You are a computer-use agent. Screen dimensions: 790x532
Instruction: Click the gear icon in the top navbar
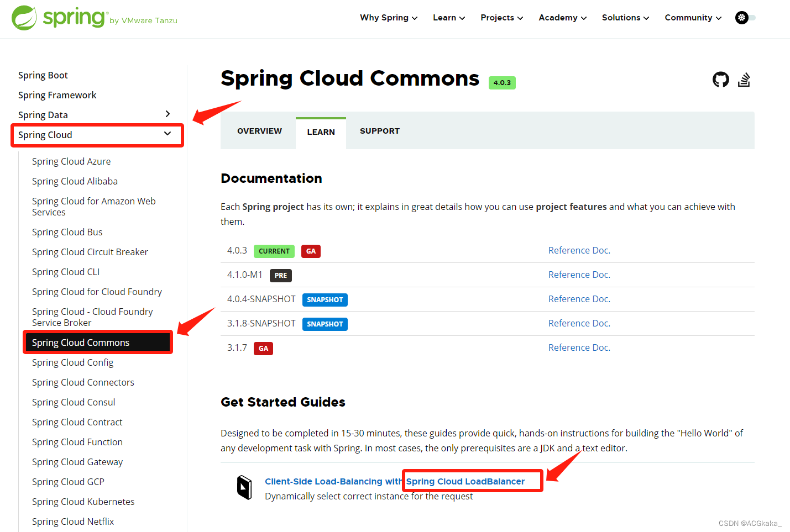pyautogui.click(x=741, y=17)
